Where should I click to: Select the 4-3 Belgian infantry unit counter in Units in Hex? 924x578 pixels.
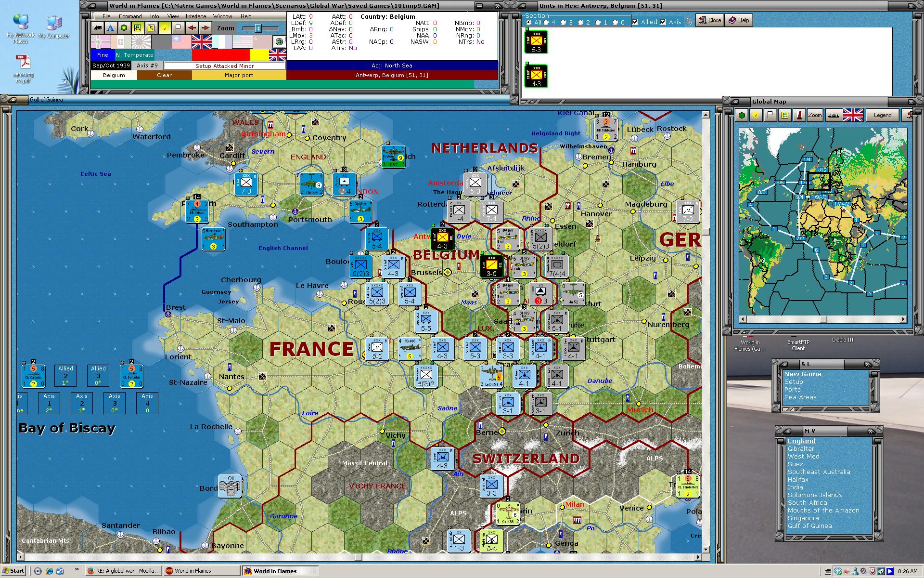tap(536, 76)
